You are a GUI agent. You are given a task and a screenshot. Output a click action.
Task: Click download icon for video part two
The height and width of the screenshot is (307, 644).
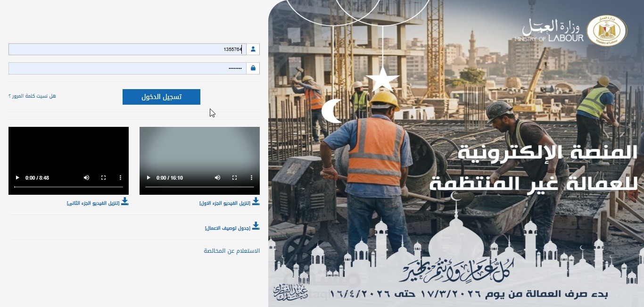pyautogui.click(x=125, y=201)
